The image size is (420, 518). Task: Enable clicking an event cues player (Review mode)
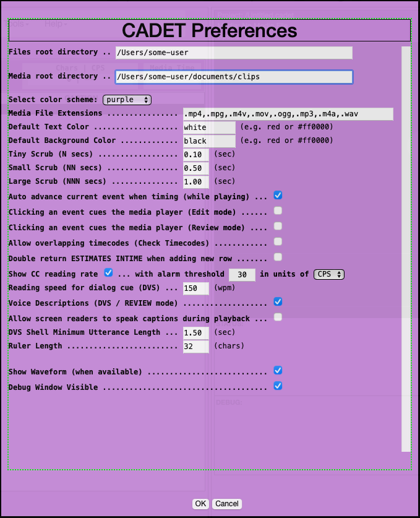point(278,226)
